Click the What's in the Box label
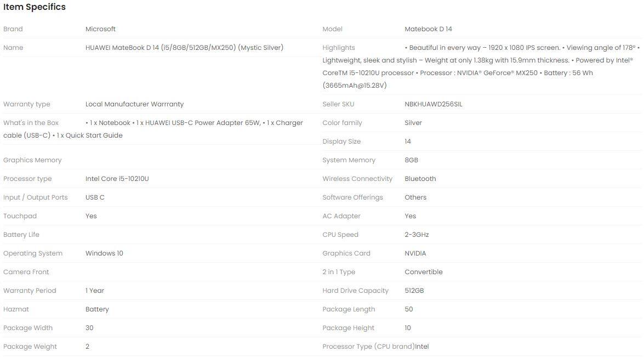 (x=31, y=123)
